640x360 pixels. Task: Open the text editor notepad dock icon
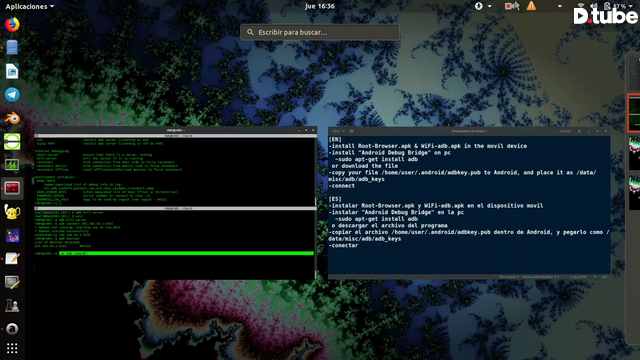click(12, 259)
